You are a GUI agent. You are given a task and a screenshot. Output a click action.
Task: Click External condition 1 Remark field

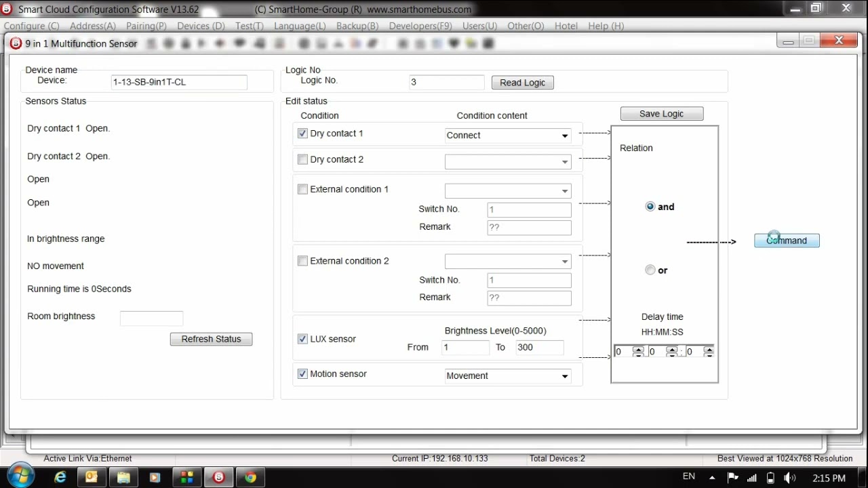(x=529, y=228)
